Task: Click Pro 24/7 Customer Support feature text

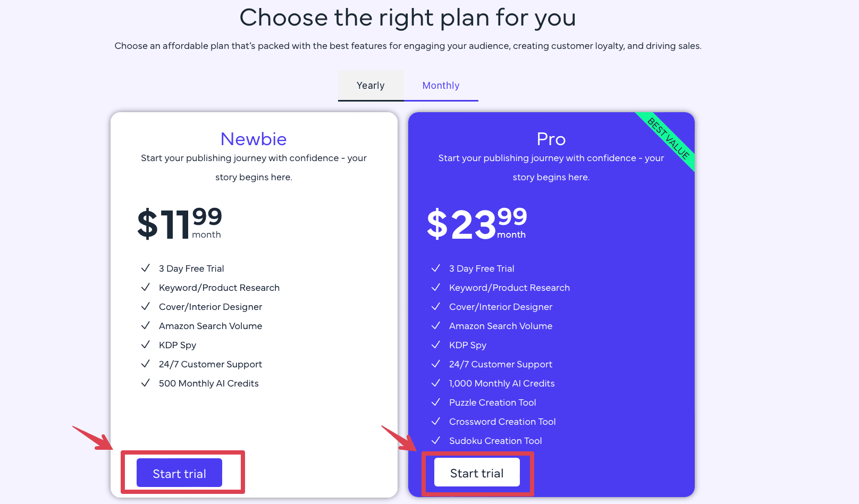Action: (x=500, y=364)
